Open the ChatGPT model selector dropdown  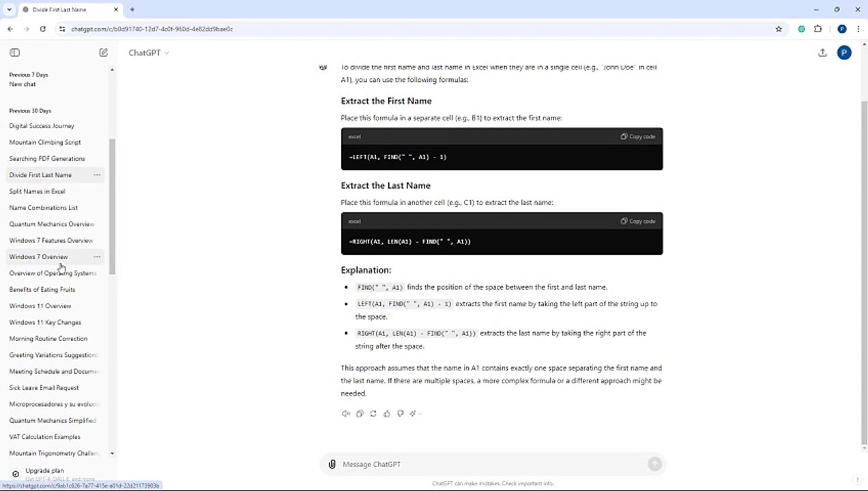[x=149, y=53]
